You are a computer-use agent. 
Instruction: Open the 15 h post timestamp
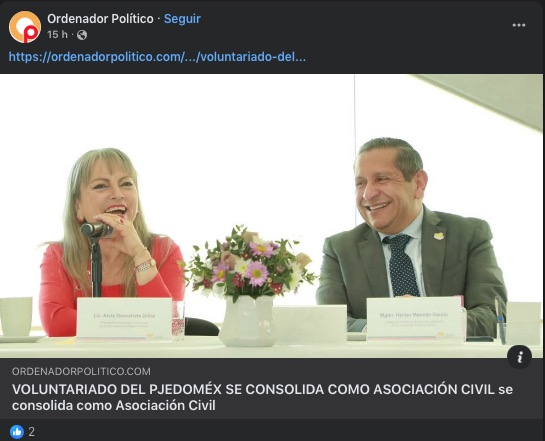pyautogui.click(x=57, y=35)
